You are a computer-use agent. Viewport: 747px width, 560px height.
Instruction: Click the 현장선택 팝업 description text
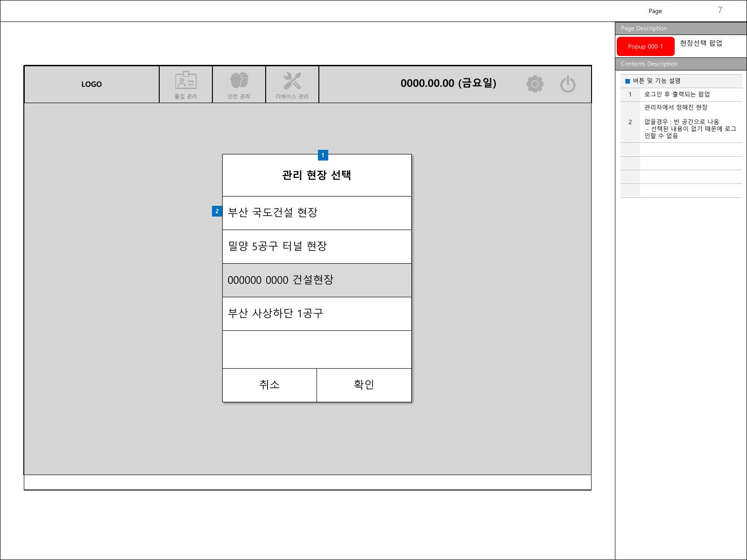[701, 43]
